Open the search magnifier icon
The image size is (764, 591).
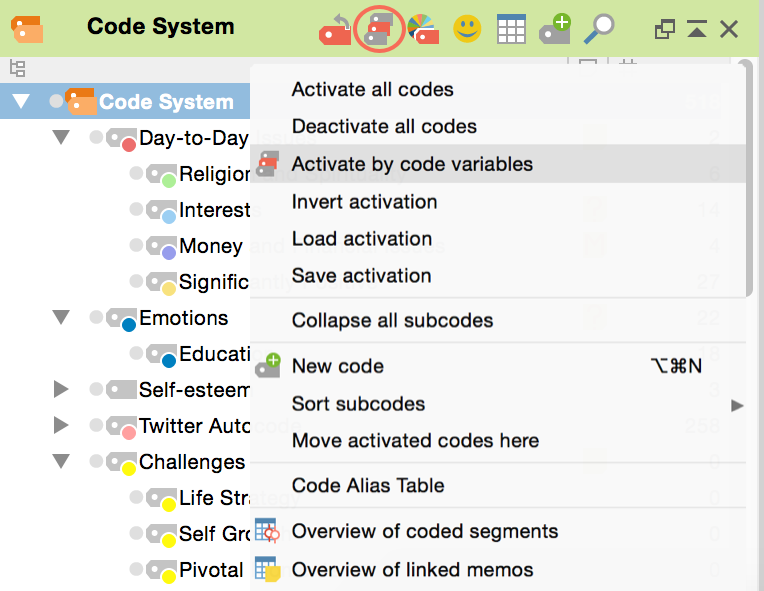(599, 29)
